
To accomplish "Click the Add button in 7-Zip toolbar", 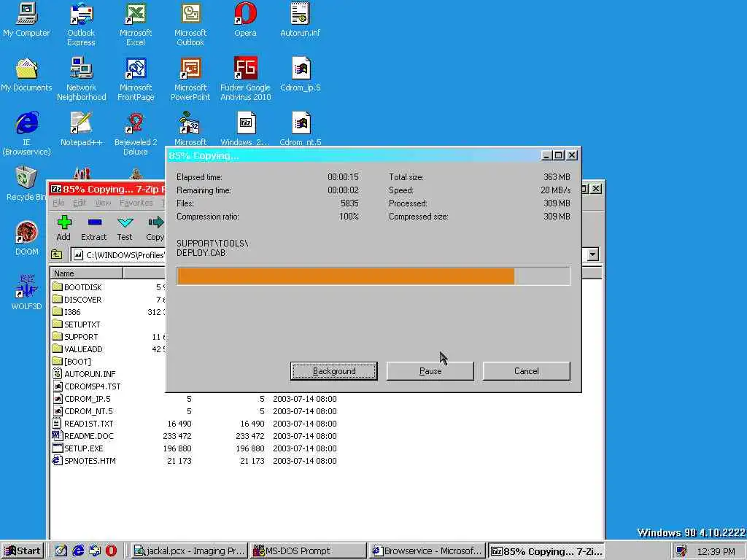I will click(x=64, y=227).
